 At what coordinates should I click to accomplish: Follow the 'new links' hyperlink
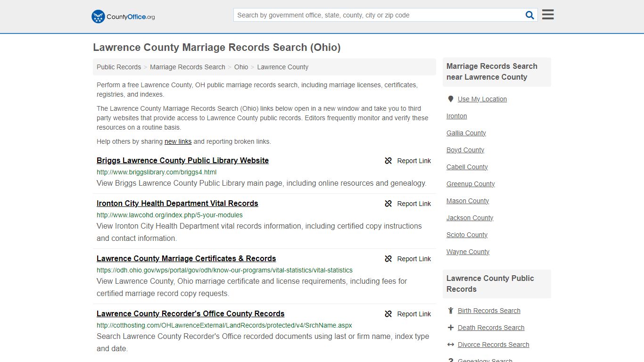pyautogui.click(x=178, y=141)
